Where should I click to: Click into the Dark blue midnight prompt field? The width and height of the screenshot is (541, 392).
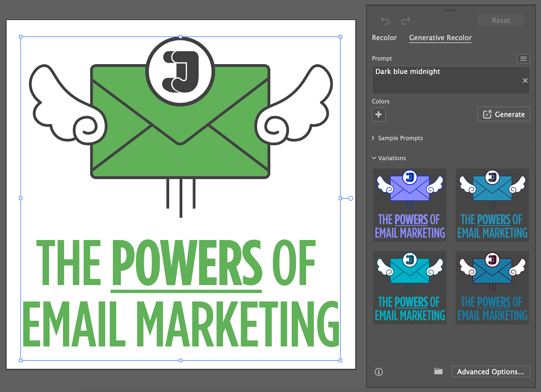pos(446,80)
